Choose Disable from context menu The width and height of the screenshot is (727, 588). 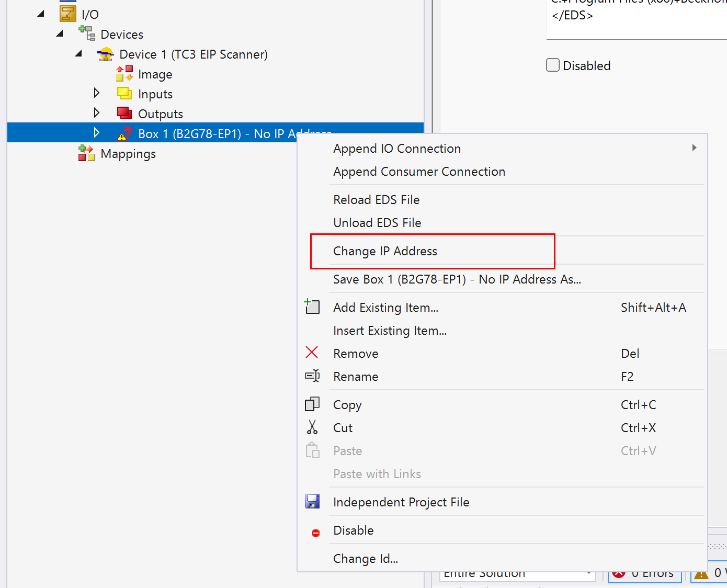coord(354,530)
